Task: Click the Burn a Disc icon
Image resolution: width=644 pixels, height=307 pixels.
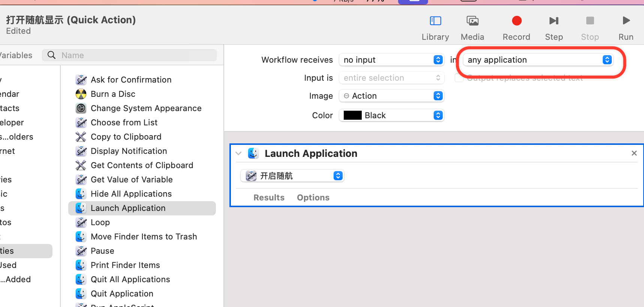Action: pos(81,94)
